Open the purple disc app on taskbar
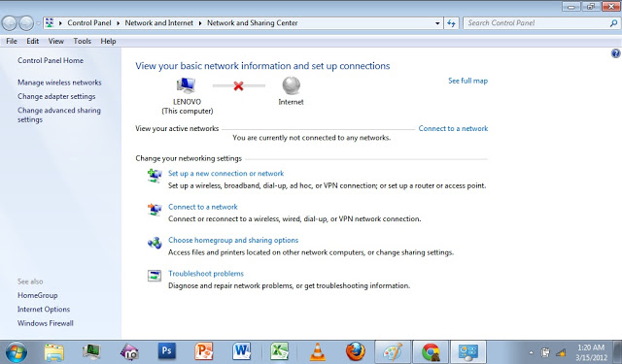 (129, 351)
